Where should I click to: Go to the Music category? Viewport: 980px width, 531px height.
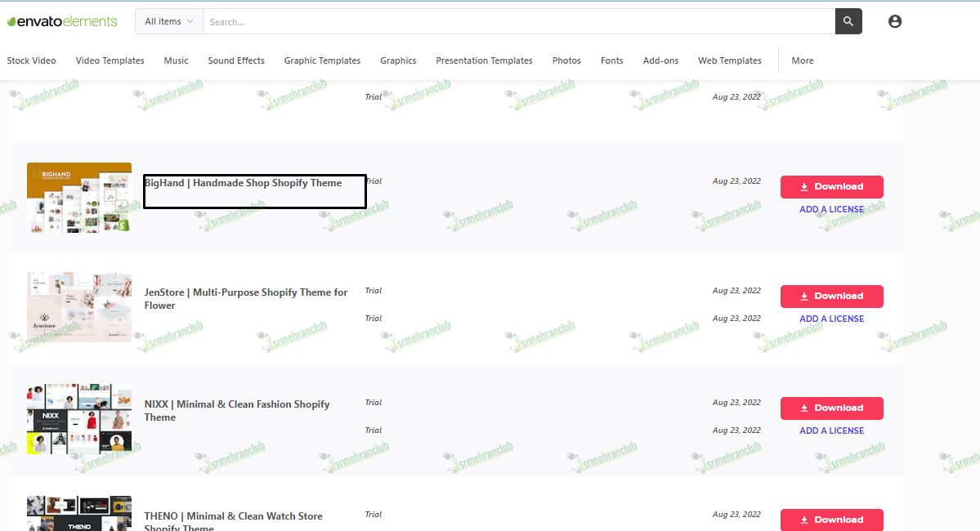(176, 60)
